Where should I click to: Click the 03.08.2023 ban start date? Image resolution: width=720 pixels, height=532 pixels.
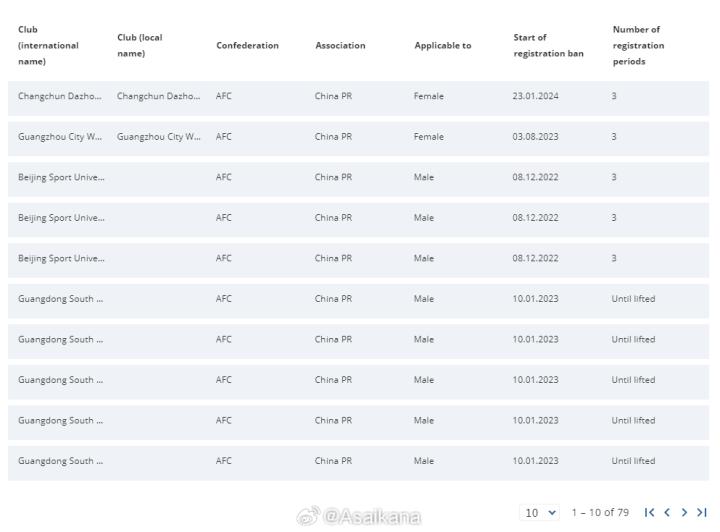[x=536, y=137]
